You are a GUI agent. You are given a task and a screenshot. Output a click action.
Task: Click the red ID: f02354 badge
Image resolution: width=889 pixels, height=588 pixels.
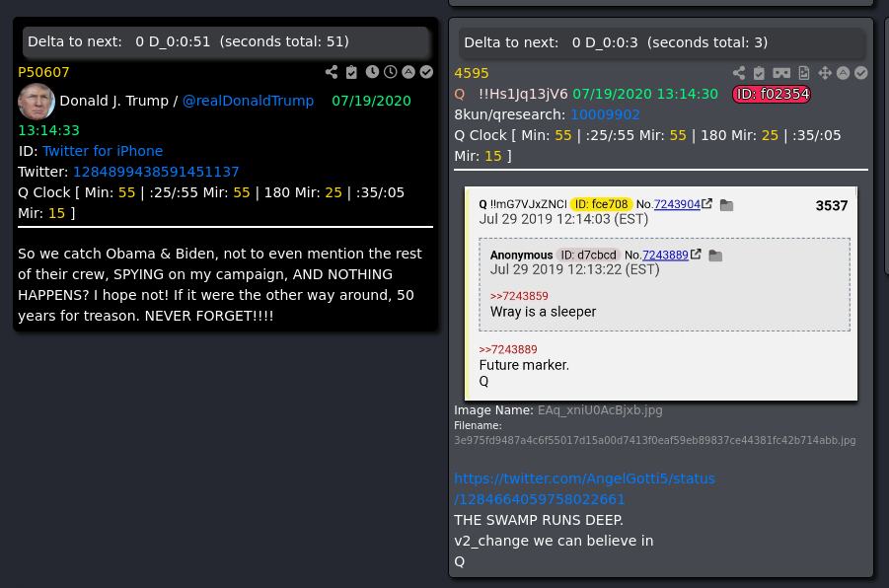pos(772,94)
